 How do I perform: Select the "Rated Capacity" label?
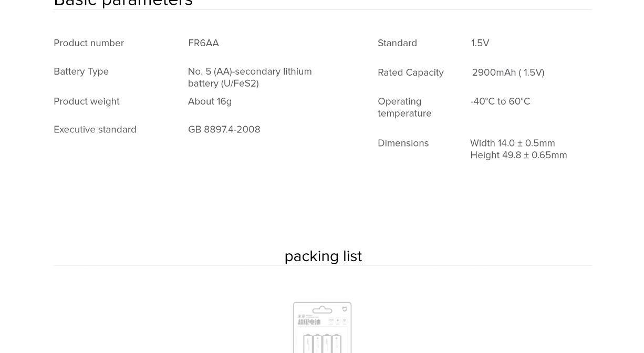click(x=410, y=72)
